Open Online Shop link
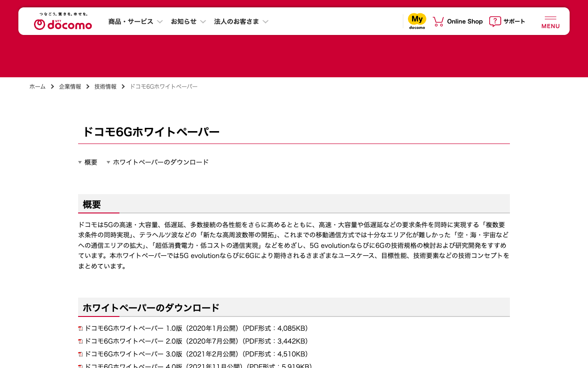Image resolution: width=588 pixels, height=368 pixels. 465,21
